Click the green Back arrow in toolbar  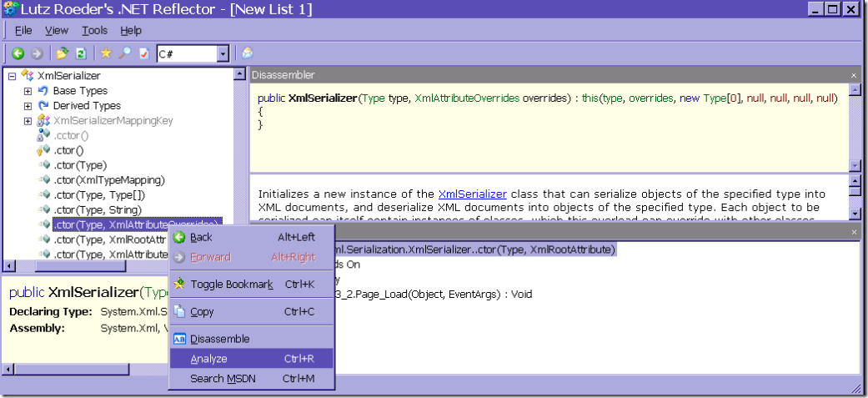pyautogui.click(x=18, y=53)
